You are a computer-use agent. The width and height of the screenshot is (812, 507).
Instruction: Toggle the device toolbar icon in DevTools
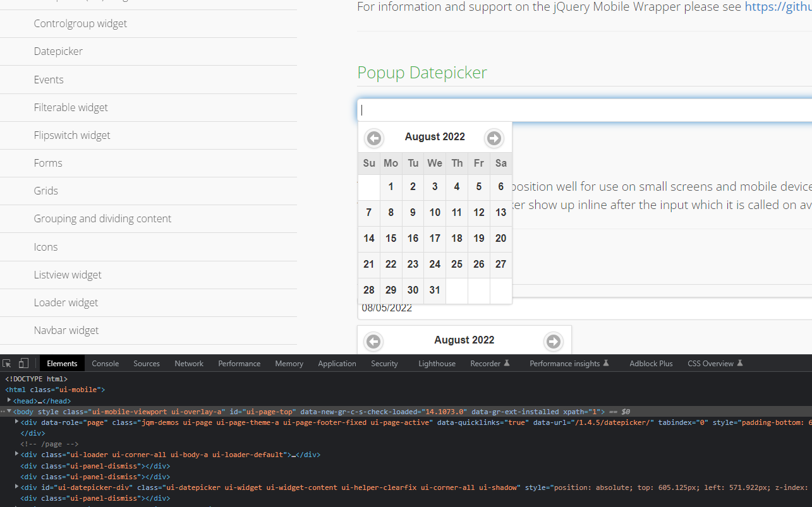point(23,363)
